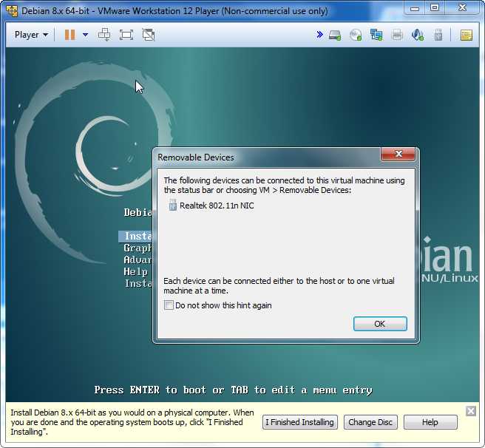
Task: Expand the power options dropdown arrow
Action: pos(85,35)
